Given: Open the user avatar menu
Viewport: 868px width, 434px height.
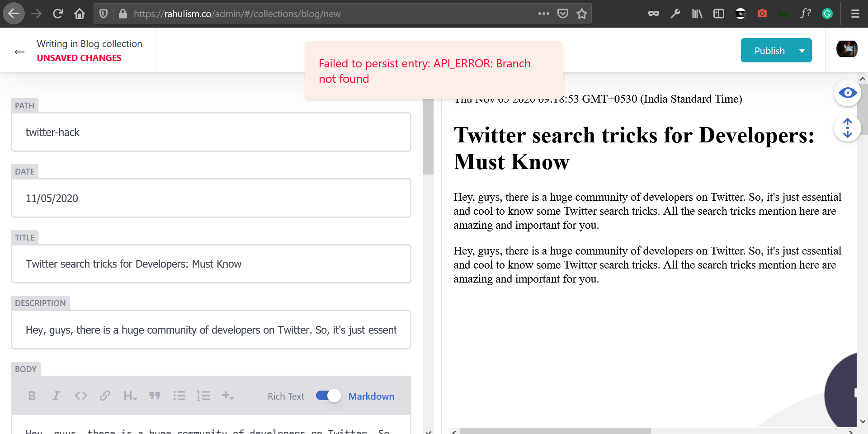Looking at the screenshot, I should (847, 49).
